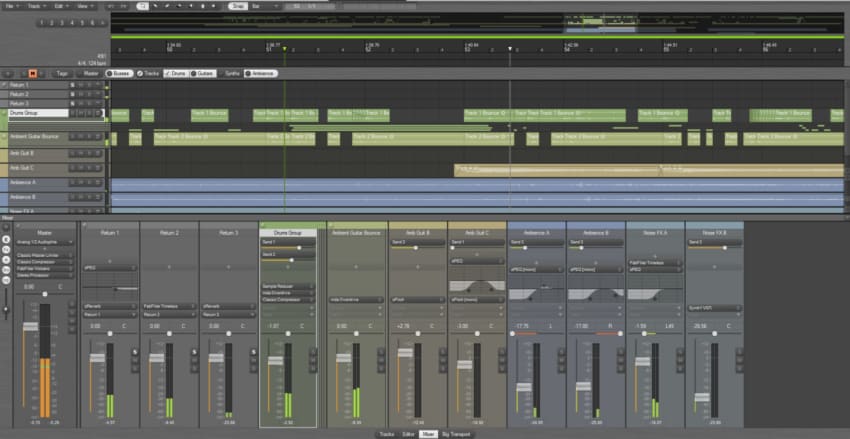Solo the Return 2 mixer channel
This screenshot has height=439, width=850.
[x=194, y=351]
